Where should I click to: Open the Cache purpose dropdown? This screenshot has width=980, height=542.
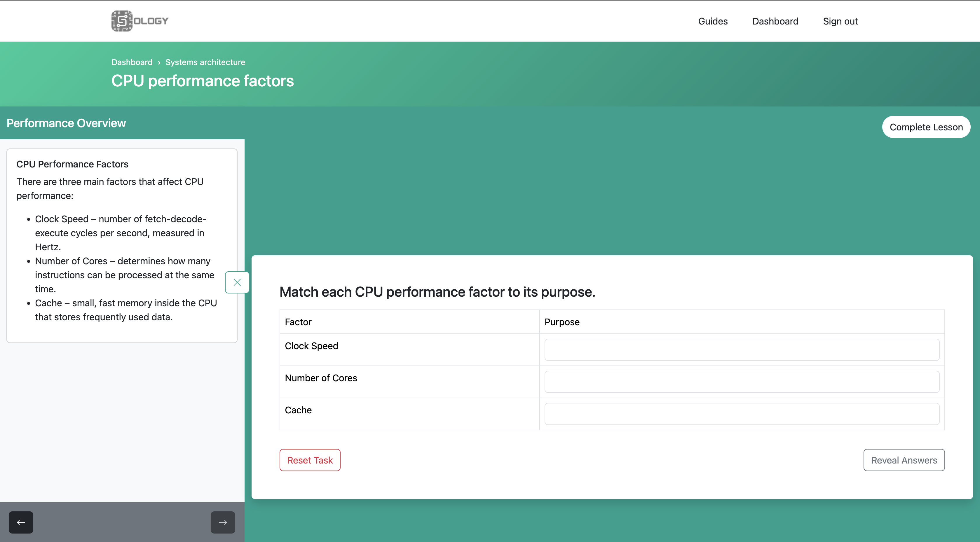742,414
